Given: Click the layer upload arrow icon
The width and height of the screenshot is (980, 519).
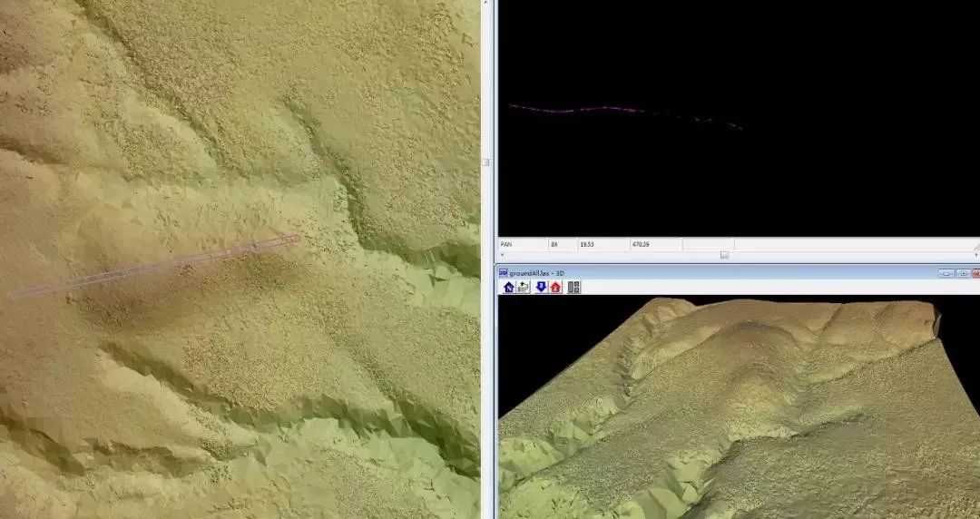Looking at the screenshot, I should tap(524, 287).
